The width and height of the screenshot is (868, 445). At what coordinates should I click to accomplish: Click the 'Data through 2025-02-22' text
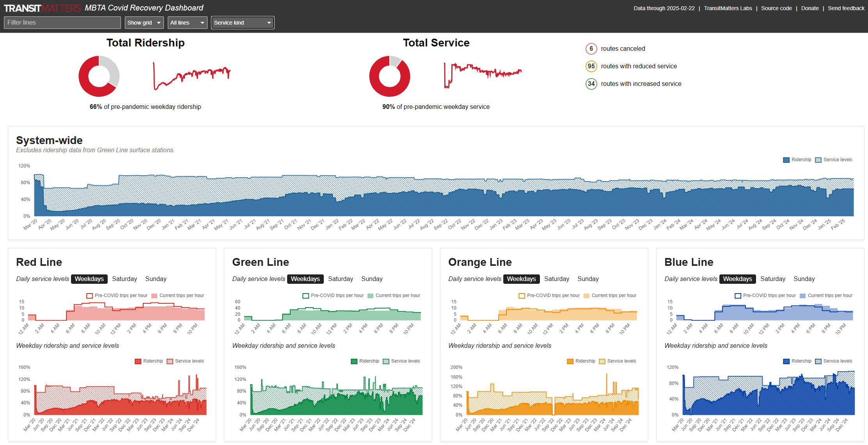click(x=664, y=8)
